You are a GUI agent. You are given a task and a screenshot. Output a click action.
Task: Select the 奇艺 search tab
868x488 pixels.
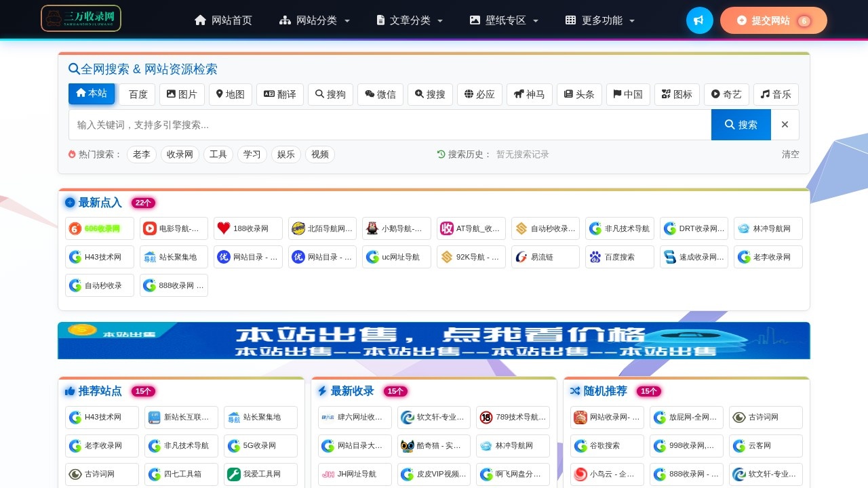tap(726, 94)
